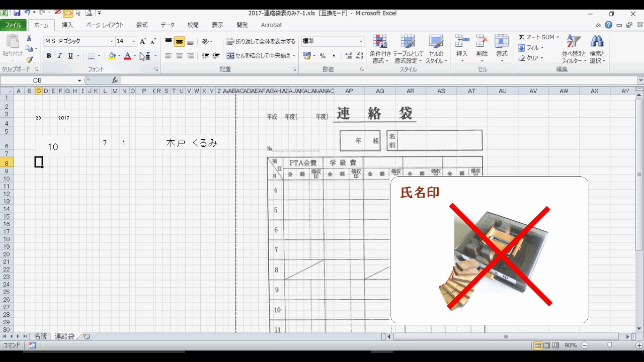Click the オート SUM button
The image size is (644, 362).
[x=539, y=37]
